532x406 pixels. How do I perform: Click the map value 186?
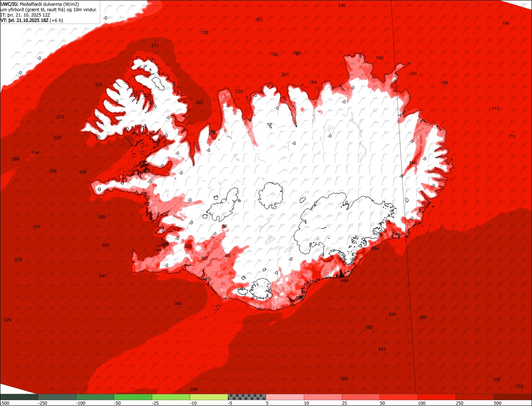click(x=505, y=23)
